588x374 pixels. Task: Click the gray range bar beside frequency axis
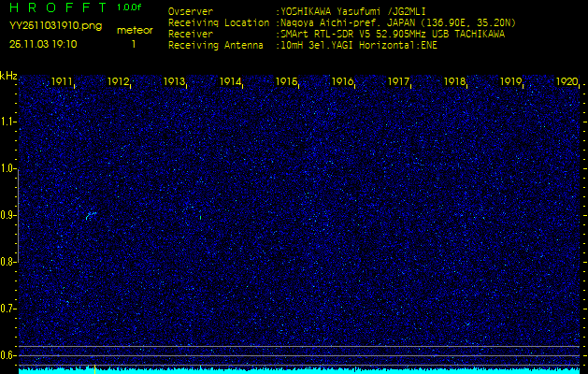click(x=18, y=216)
